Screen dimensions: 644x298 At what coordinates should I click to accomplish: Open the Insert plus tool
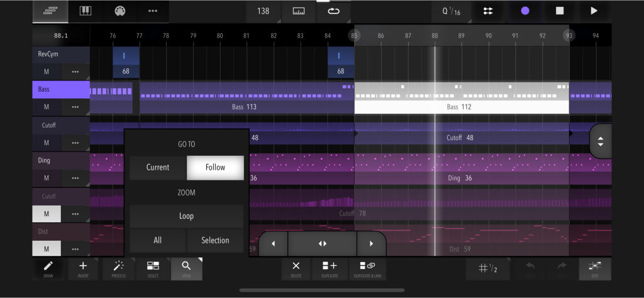[83, 269]
